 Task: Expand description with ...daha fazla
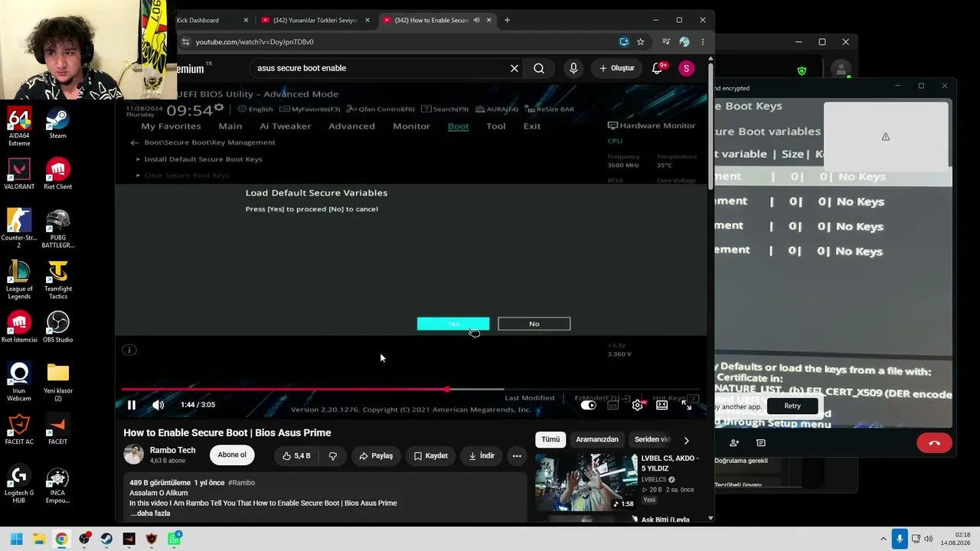[x=150, y=514]
